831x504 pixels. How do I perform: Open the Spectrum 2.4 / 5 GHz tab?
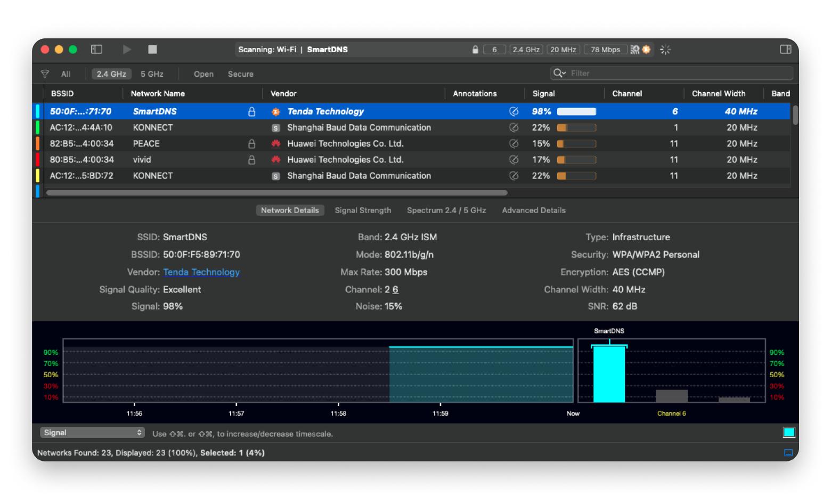446,210
